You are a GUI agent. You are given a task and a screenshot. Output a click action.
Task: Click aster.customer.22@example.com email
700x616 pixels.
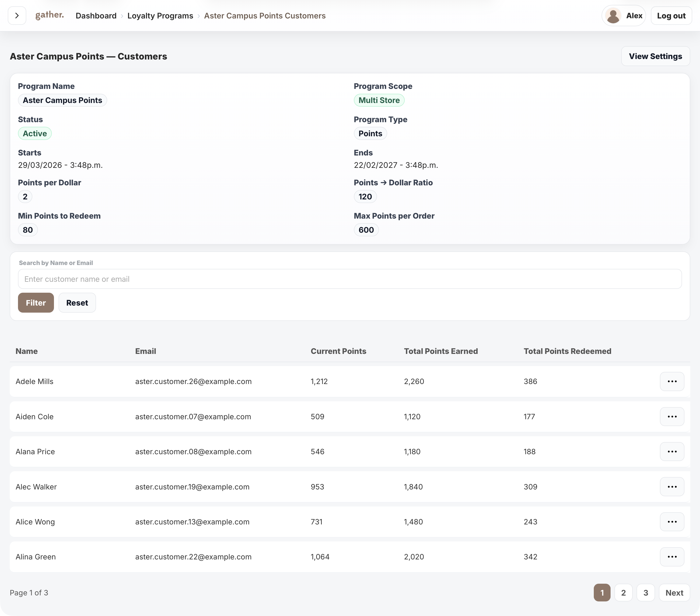point(193,557)
